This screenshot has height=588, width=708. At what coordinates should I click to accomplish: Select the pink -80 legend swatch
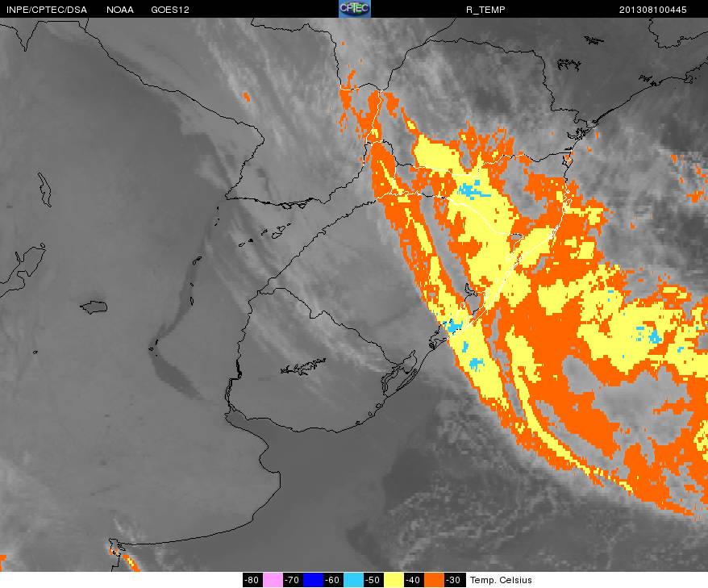click(273, 580)
